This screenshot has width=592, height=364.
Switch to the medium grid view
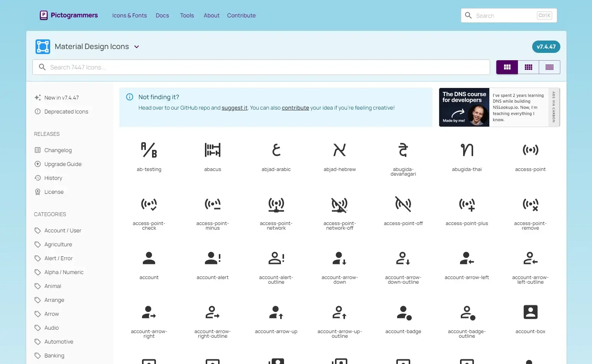(528, 67)
